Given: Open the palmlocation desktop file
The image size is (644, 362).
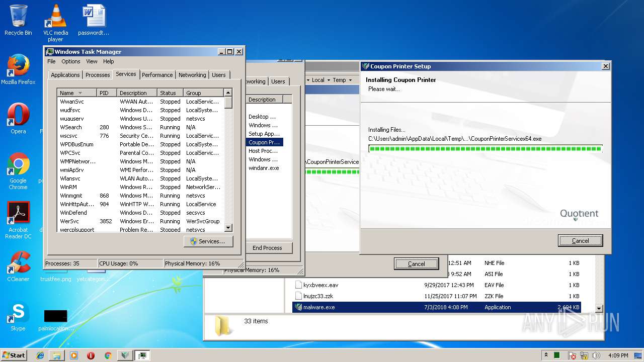Looking at the screenshot, I should [55, 320].
